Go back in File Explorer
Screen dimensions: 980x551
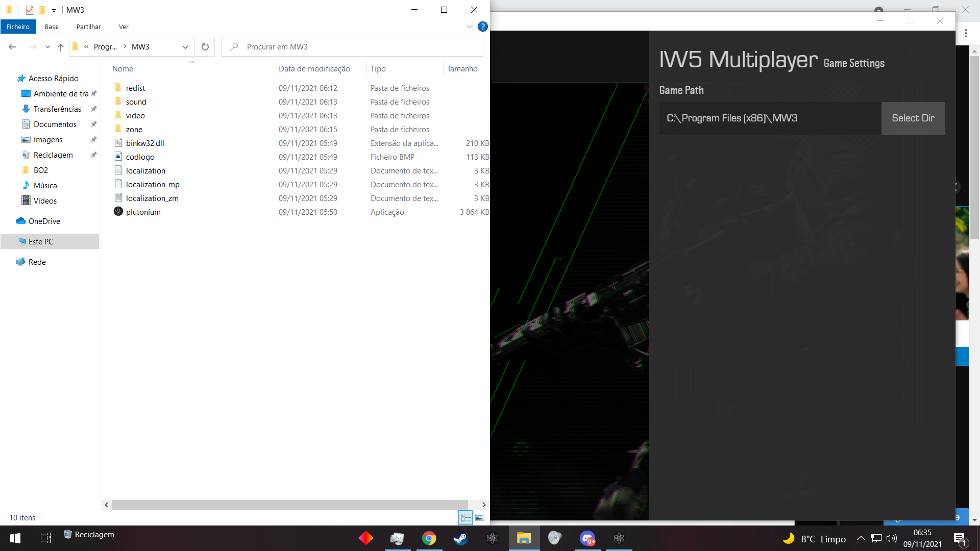click(x=13, y=46)
